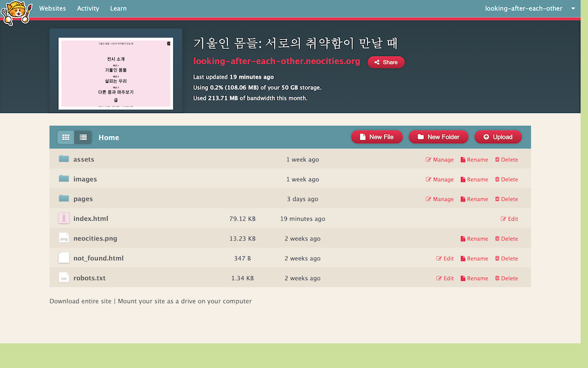This screenshot has height=368, width=588.
Task: Click the Korean site title heading
Action: (295, 43)
